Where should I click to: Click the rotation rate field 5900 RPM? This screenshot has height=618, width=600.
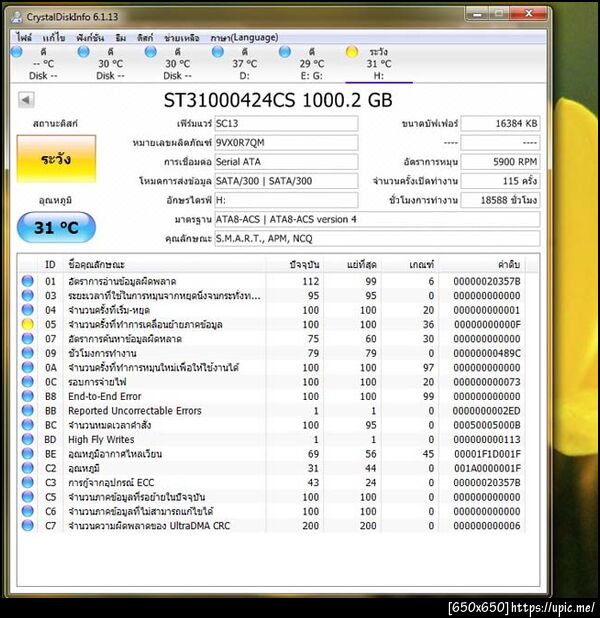(500, 162)
